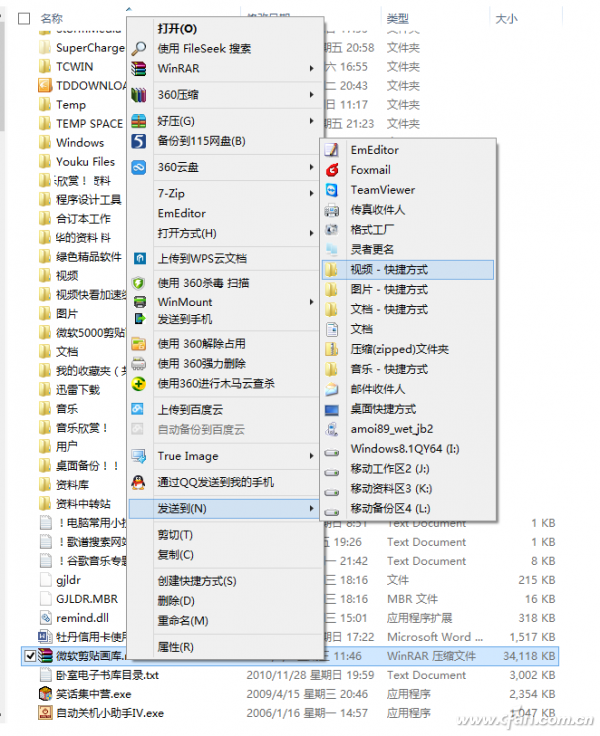
Task: Click the 上传到百度云 icon
Action: pyautogui.click(x=138, y=409)
